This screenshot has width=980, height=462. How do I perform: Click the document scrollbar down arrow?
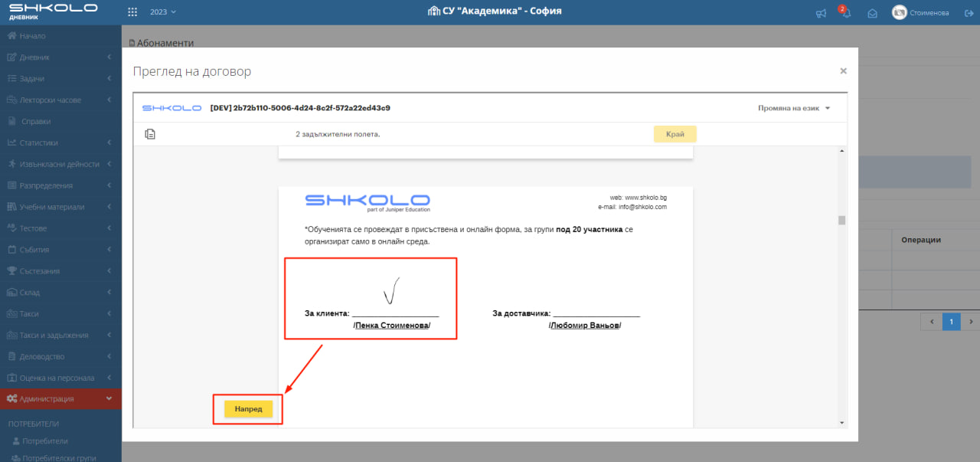[x=842, y=422]
